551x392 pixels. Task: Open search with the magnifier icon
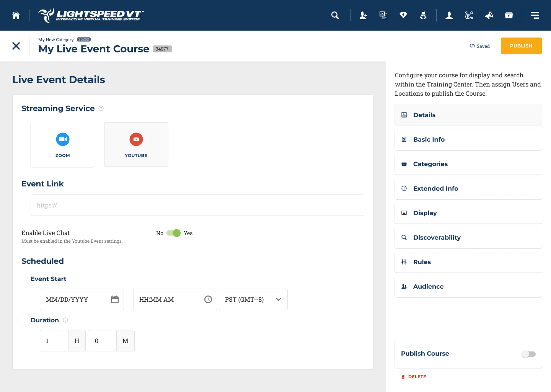[335, 15]
